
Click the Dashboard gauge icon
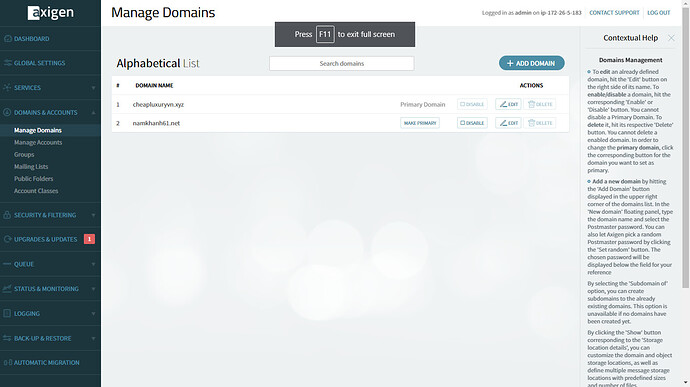click(7, 39)
